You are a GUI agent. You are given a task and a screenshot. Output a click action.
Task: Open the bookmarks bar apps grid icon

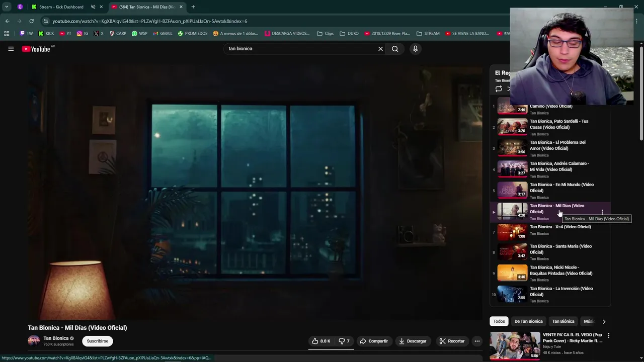click(7, 34)
